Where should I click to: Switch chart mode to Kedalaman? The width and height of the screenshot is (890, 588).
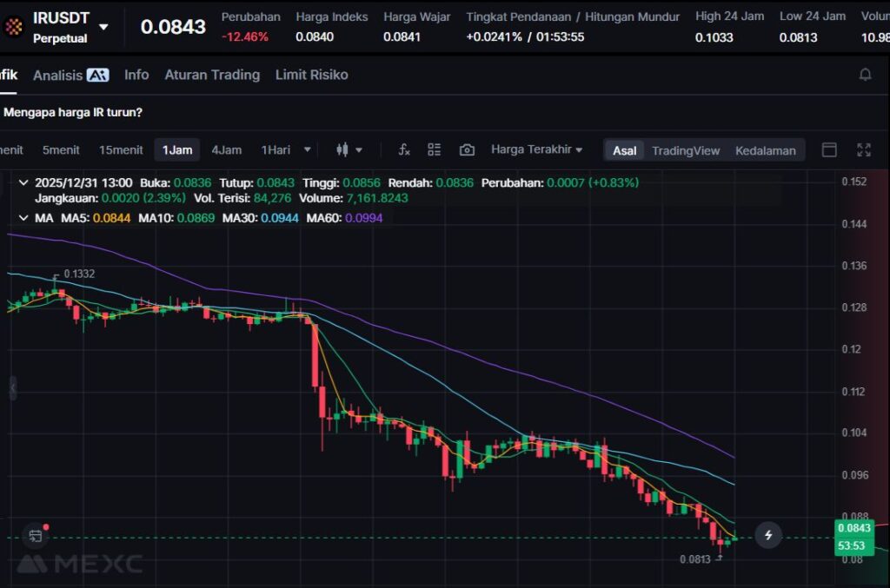pyautogui.click(x=765, y=150)
